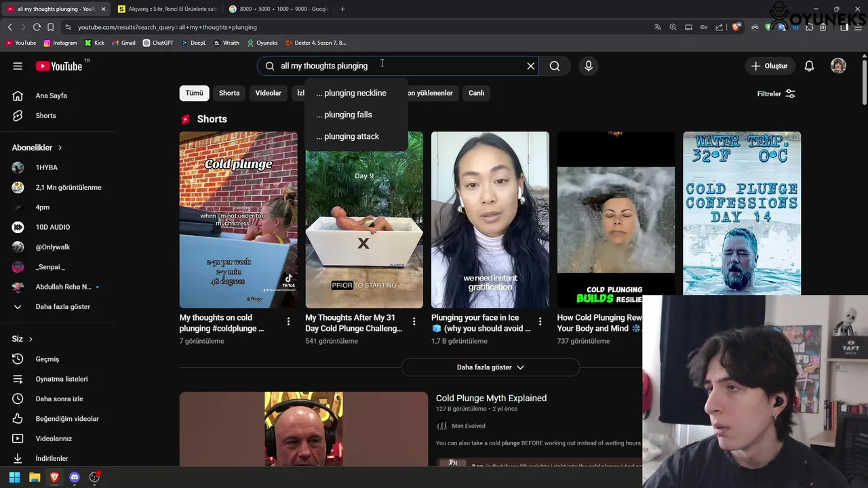Open the Brave Shields lion icon
This screenshot has height=488, width=868.
736,27
